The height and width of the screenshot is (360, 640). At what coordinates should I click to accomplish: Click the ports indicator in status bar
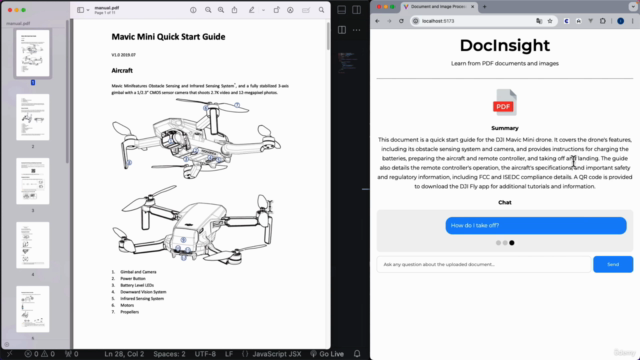(71, 354)
